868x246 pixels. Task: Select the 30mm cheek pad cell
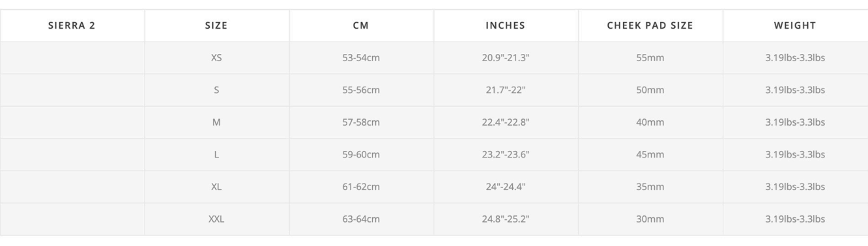pyautogui.click(x=650, y=219)
